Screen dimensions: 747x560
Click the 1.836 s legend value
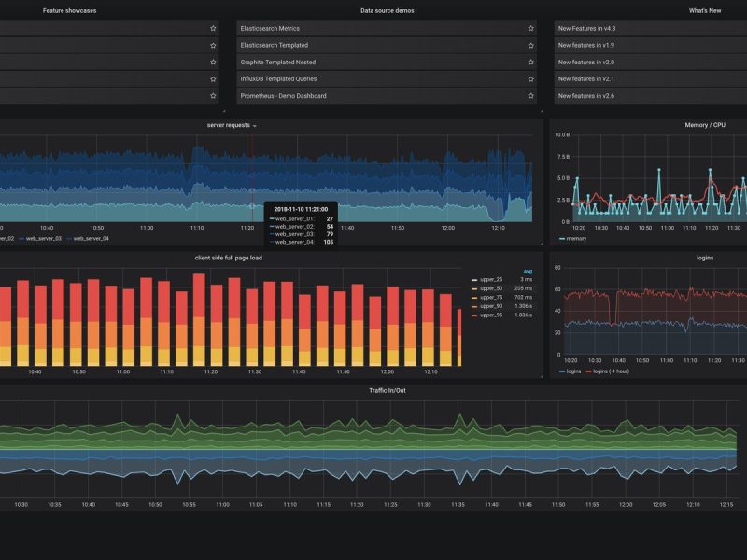tap(524, 315)
